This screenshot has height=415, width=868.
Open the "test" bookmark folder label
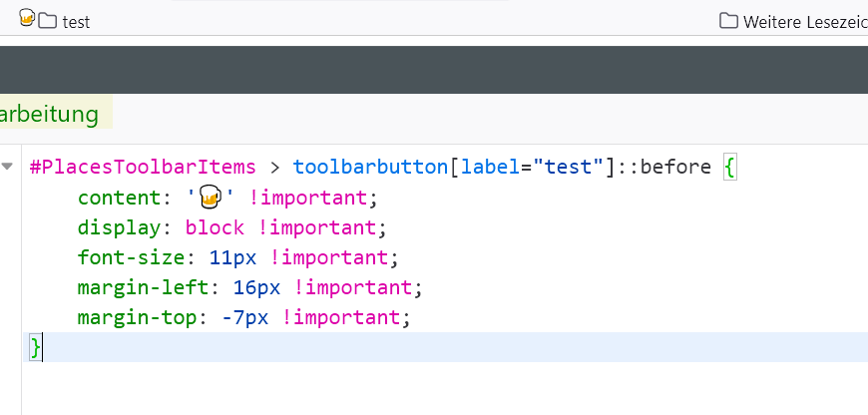(x=76, y=21)
